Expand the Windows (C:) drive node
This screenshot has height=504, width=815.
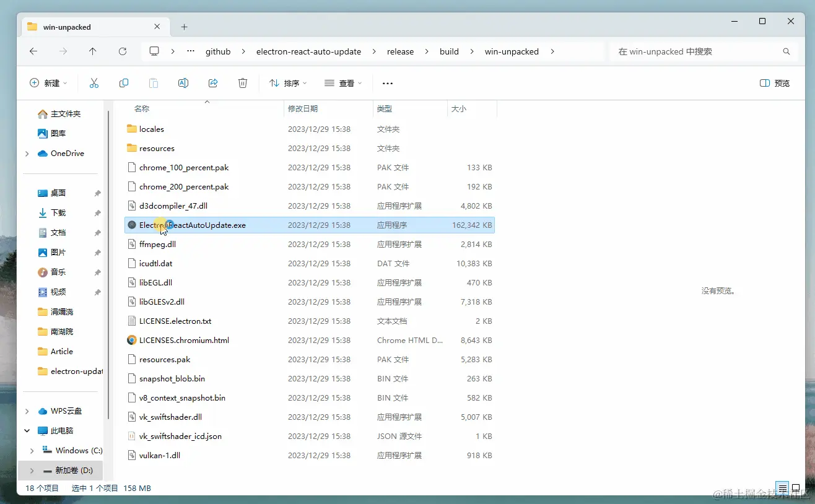tap(32, 451)
